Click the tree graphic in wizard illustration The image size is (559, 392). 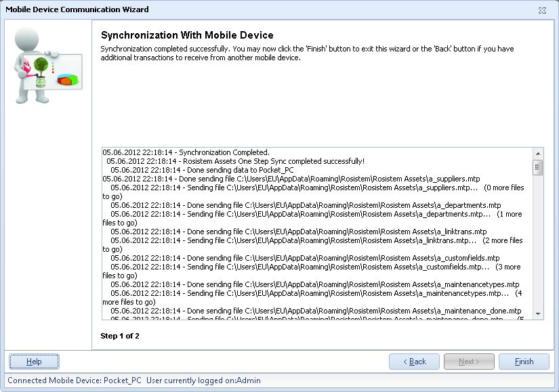point(43,68)
